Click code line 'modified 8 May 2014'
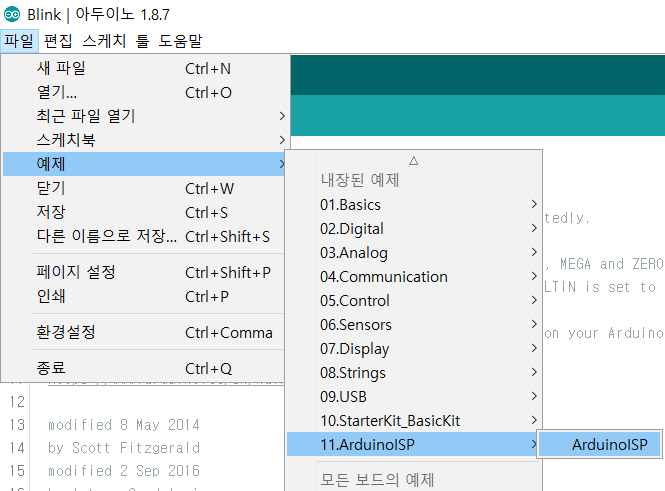665x491 pixels. click(123, 424)
